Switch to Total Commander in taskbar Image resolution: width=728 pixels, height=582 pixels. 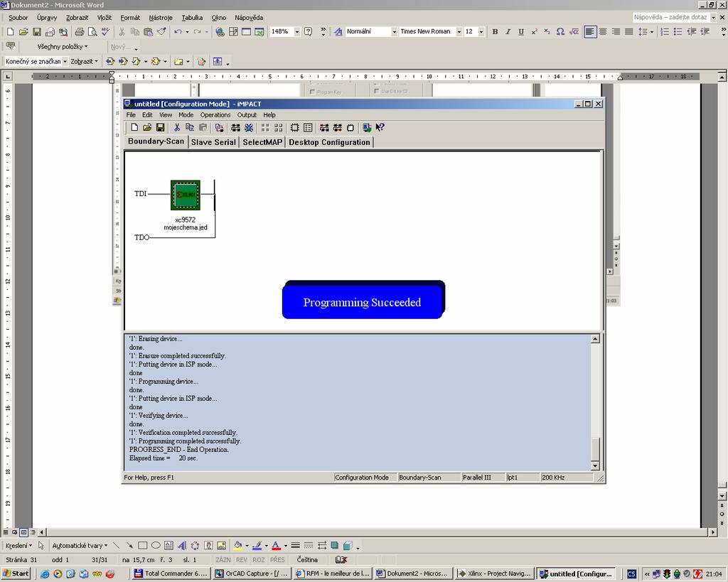pyautogui.click(x=171, y=573)
